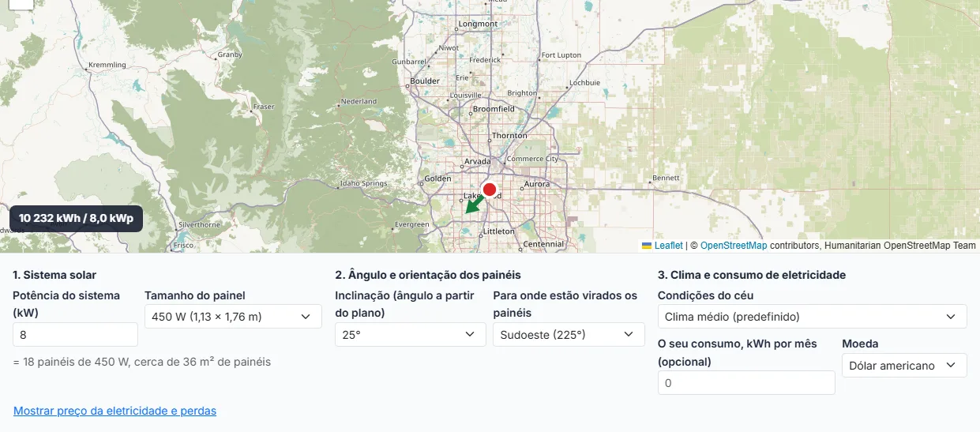
Task: Open the OpenStreetMap attribution link
Action: (x=734, y=246)
